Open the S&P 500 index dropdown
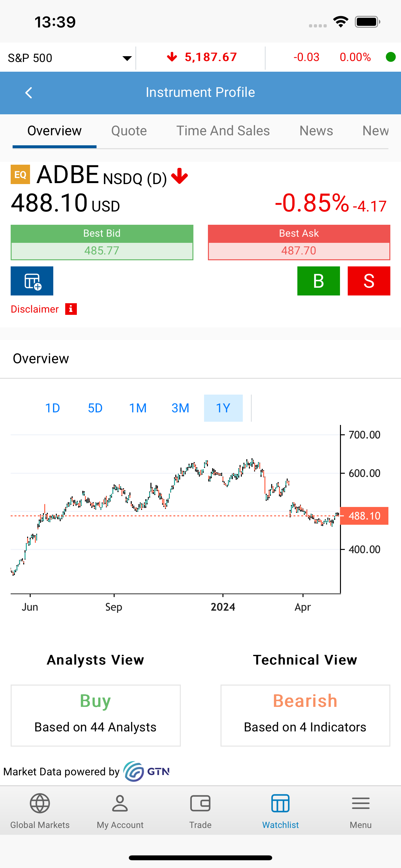 click(x=70, y=58)
